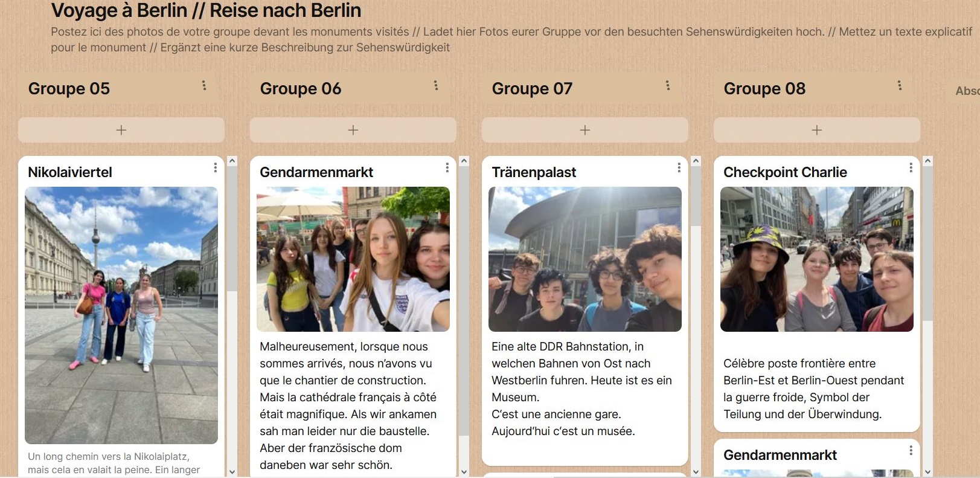Add a new post to Groupe 08

[x=817, y=130]
